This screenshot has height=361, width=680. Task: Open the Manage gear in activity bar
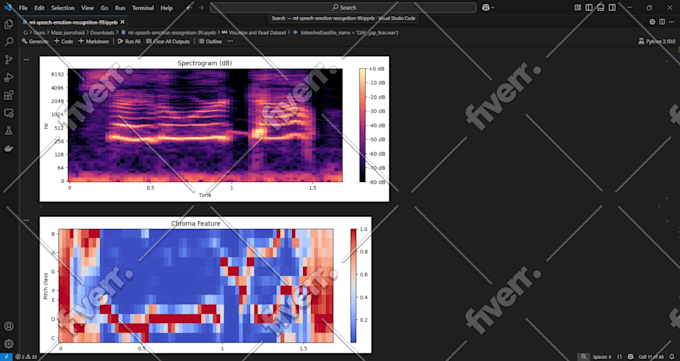click(9, 344)
